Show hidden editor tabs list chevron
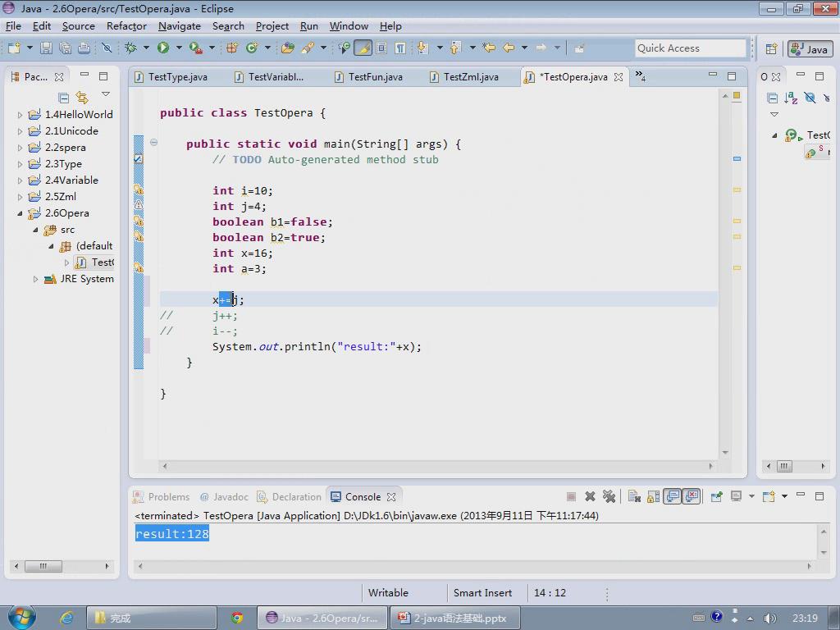Viewport: 840px width, 630px height. (x=640, y=75)
